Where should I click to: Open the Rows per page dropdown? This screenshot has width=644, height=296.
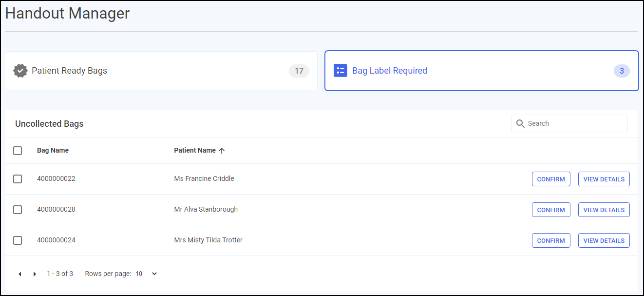[x=146, y=274]
